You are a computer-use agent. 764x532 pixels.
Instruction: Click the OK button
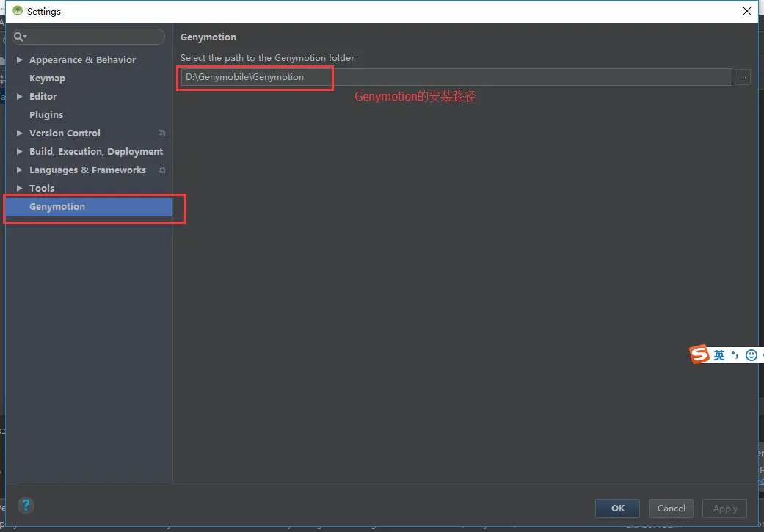(617, 508)
